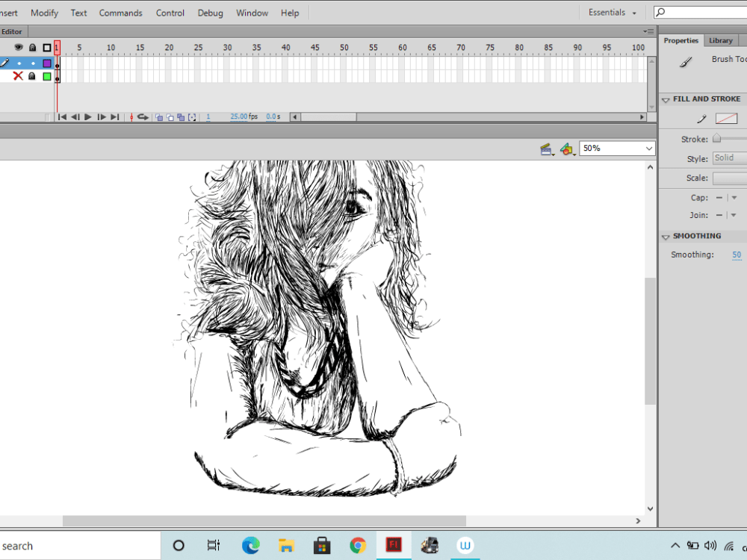This screenshot has height=560, width=747.
Task: Show the hidden layer marked with red X
Action: click(18, 75)
